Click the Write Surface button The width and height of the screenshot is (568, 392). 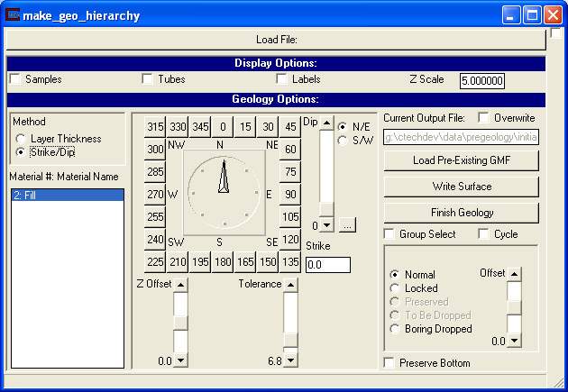tap(462, 187)
